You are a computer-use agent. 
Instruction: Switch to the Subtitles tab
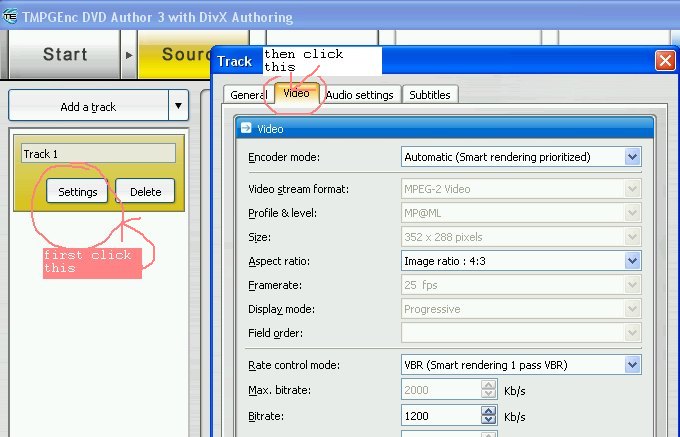click(430, 95)
